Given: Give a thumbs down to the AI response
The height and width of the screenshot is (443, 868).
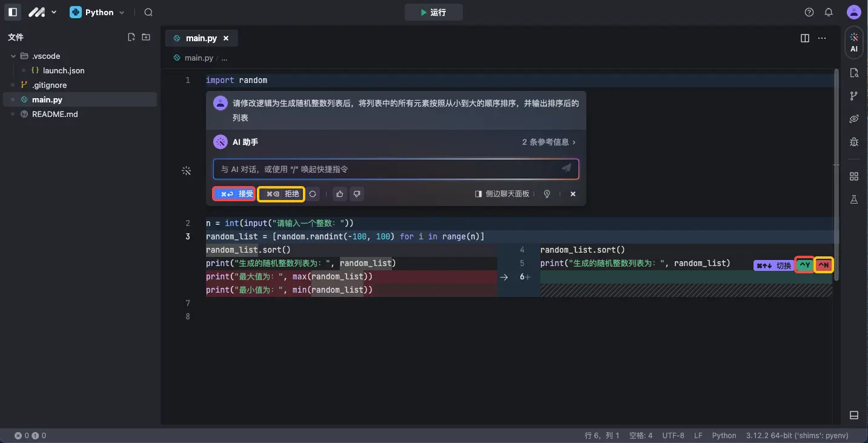Looking at the screenshot, I should coord(357,194).
